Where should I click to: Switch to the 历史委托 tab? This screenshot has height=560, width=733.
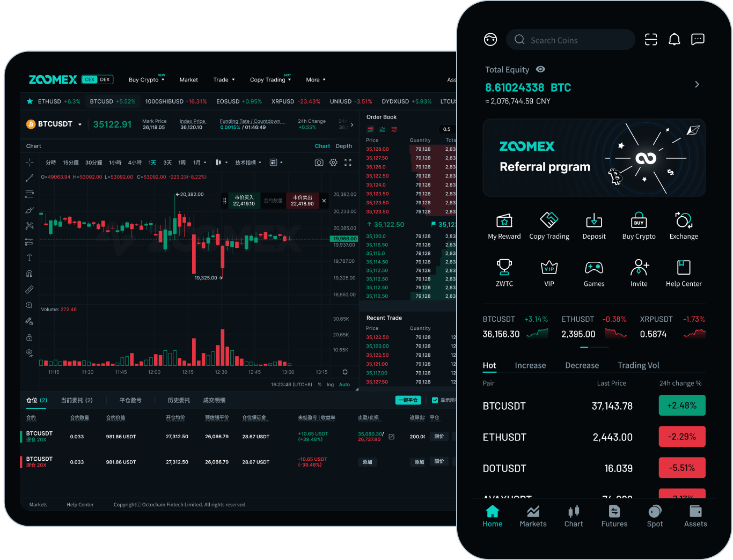(179, 400)
